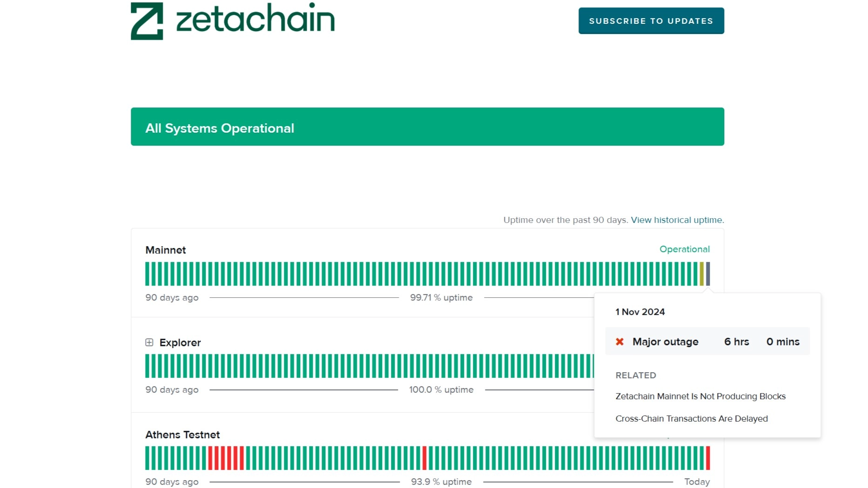Open the Zetachain Mainnet Is Not Producing Blocks incident

point(700,396)
